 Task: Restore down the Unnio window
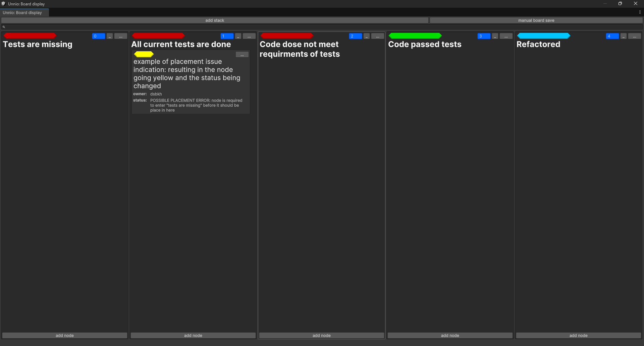point(620,4)
